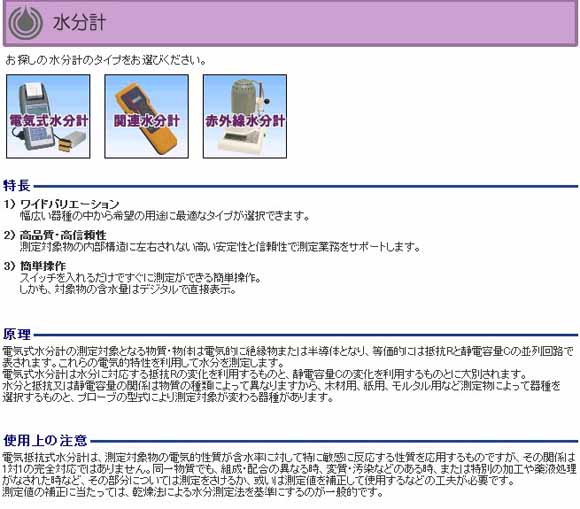
Task: Select the ワイドバリエーション feature heading
Action: click(70, 204)
